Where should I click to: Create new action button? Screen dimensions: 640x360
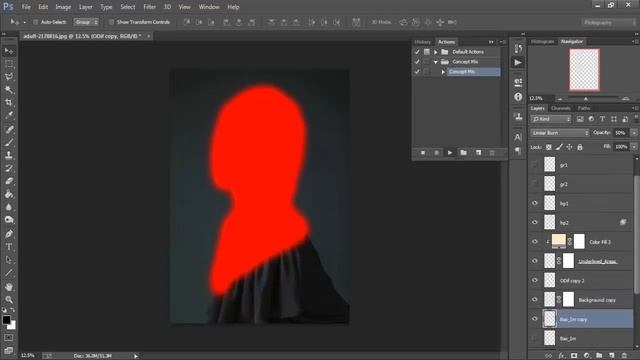(x=478, y=153)
